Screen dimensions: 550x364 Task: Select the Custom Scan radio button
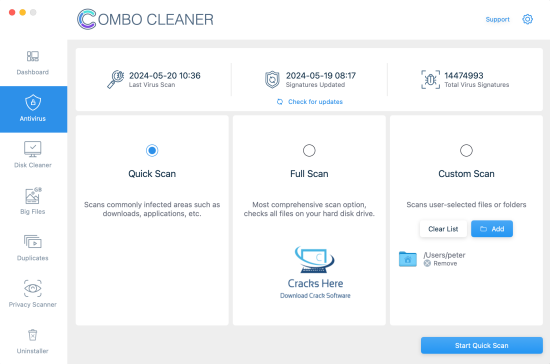[x=466, y=150]
